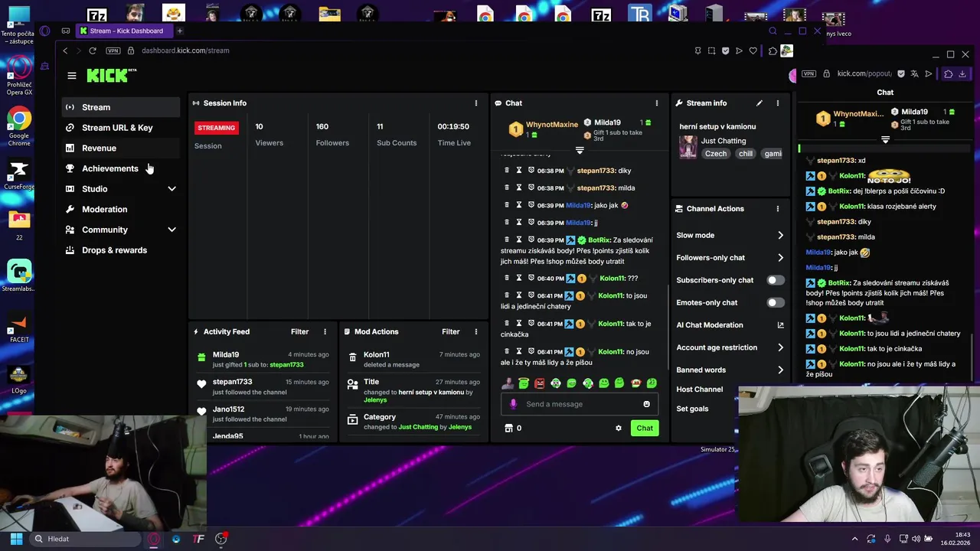Screen dimensions: 980x551
Task: Open Drops & rewards sidebar item
Action: pyautogui.click(x=121, y=250)
